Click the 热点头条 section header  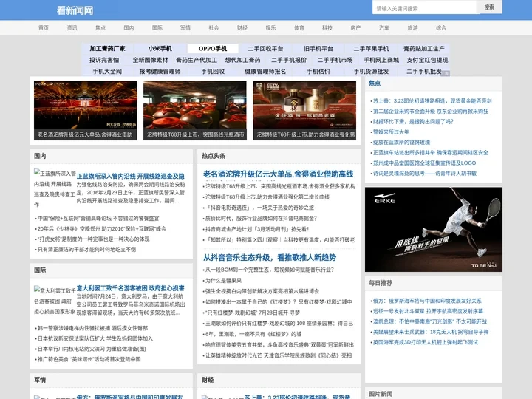coord(214,156)
